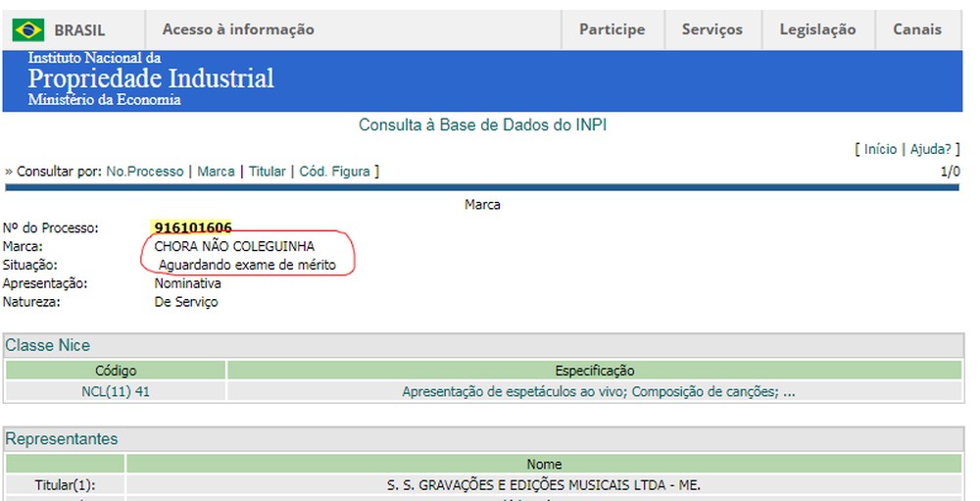The image size is (980, 501).
Task: Click the Especificação column header
Action: 595,371
